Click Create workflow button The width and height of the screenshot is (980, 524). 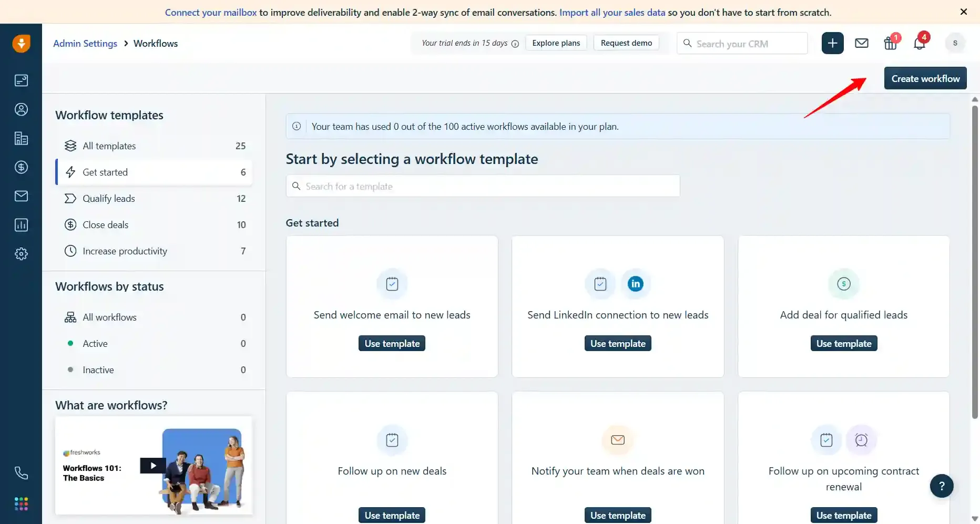pyautogui.click(x=925, y=78)
